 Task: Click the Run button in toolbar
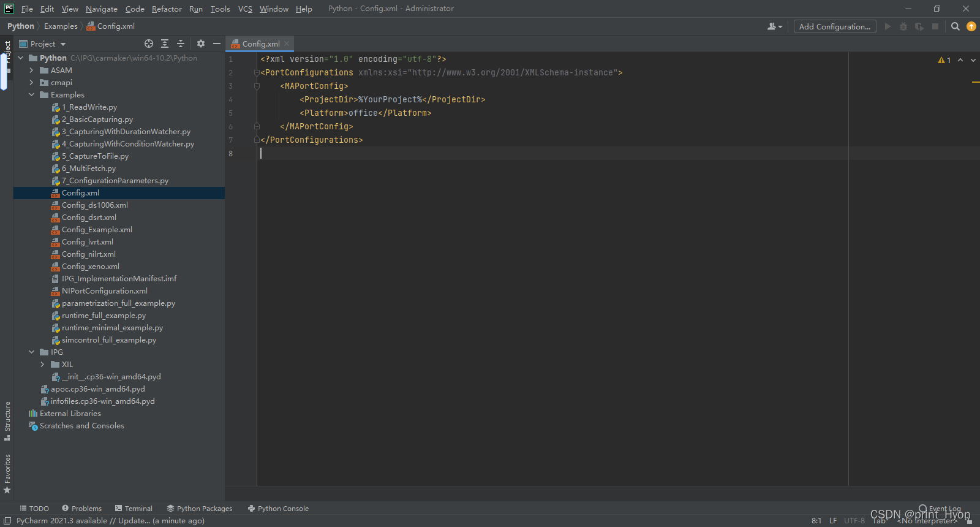888,26
